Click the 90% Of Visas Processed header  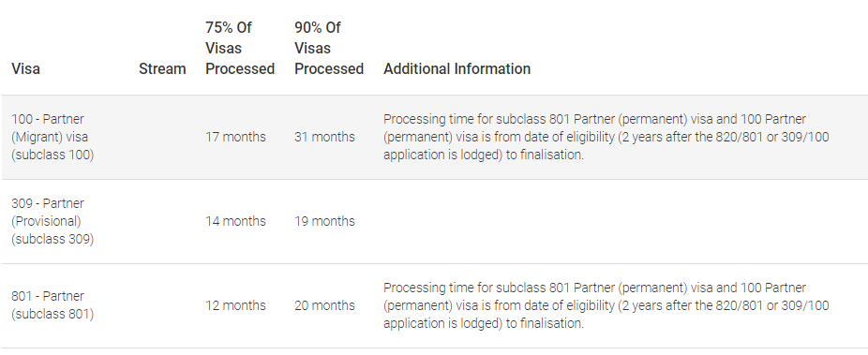pyautogui.click(x=329, y=48)
